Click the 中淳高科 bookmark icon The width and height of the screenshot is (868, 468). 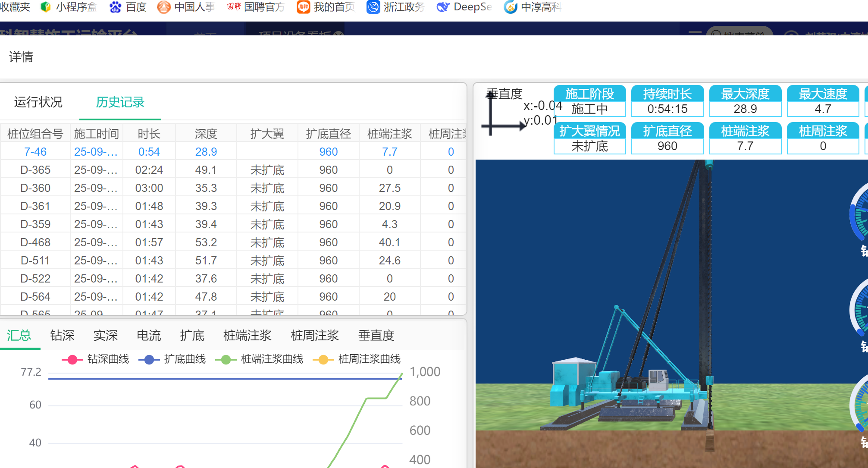[x=510, y=7]
